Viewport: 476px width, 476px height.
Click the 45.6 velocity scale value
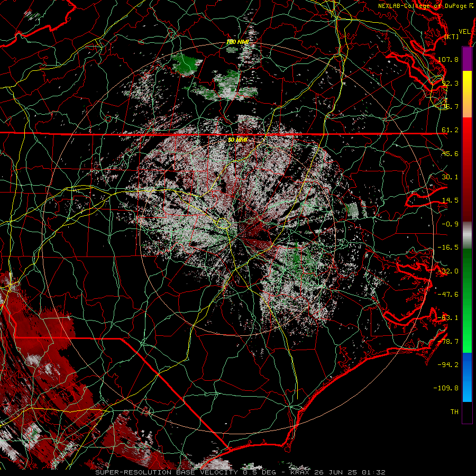[x=450, y=153]
